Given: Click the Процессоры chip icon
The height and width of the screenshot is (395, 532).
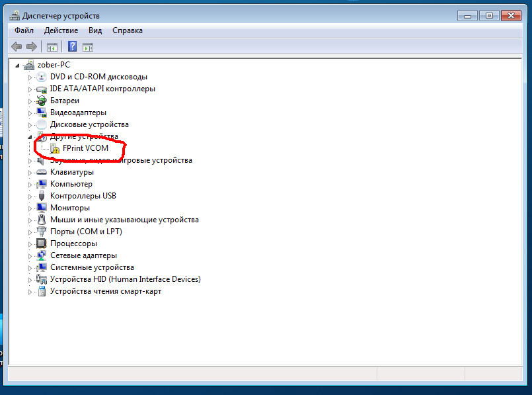Looking at the screenshot, I should coord(42,243).
